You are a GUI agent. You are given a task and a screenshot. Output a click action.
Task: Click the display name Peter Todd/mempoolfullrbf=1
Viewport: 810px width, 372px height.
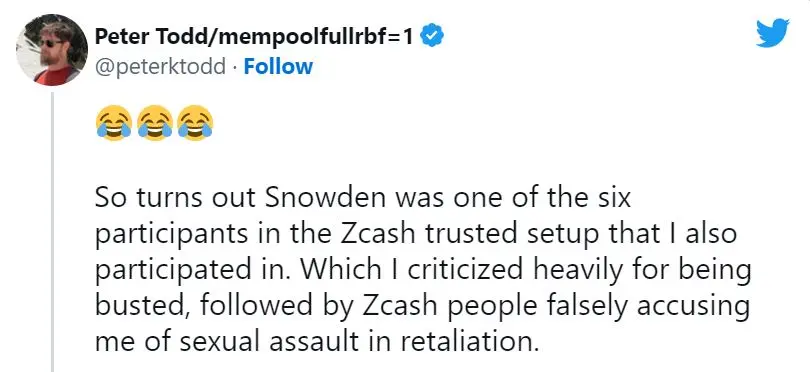pyautogui.click(x=254, y=37)
